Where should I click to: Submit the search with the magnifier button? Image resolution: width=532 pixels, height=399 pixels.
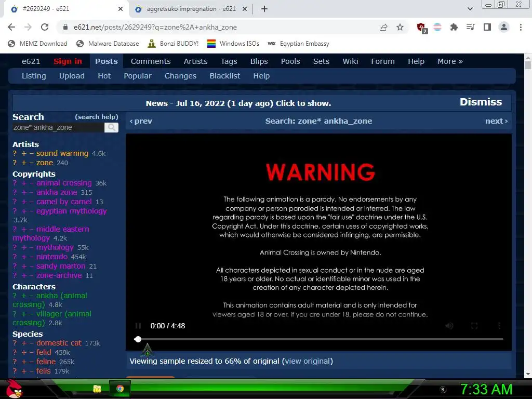[111, 128]
